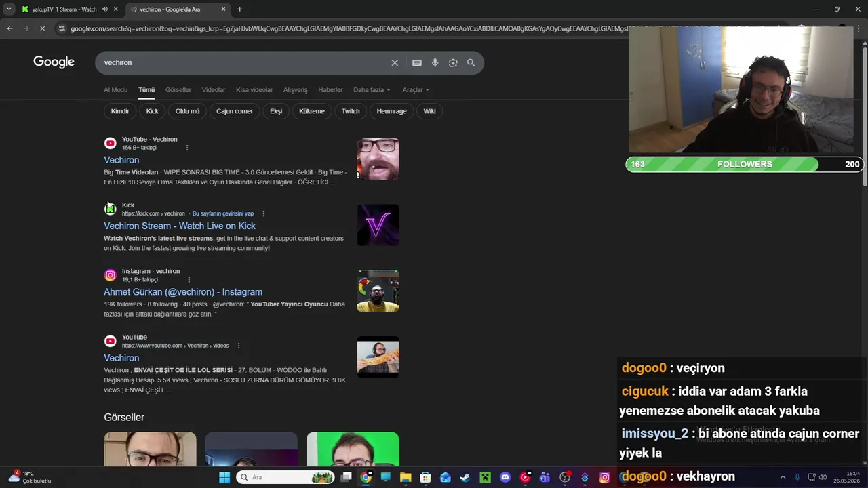Viewport: 868px width, 488px height.
Task: Open File Explorer from the taskbar
Action: 406,477
